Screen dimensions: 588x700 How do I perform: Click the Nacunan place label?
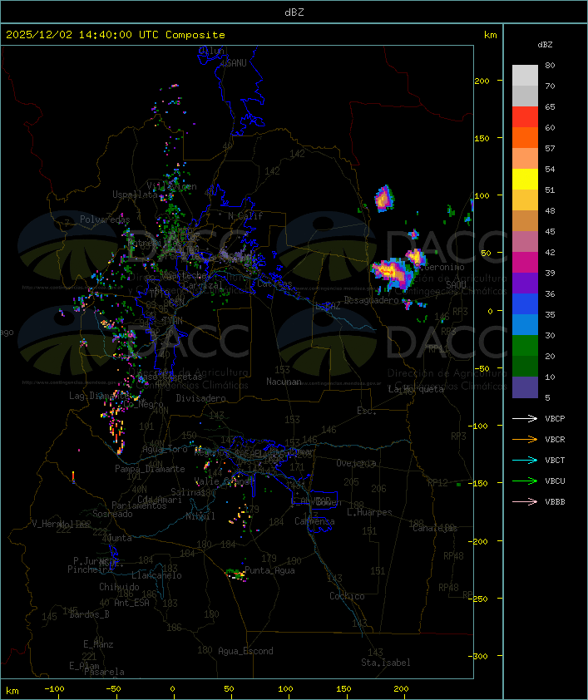coord(284,382)
